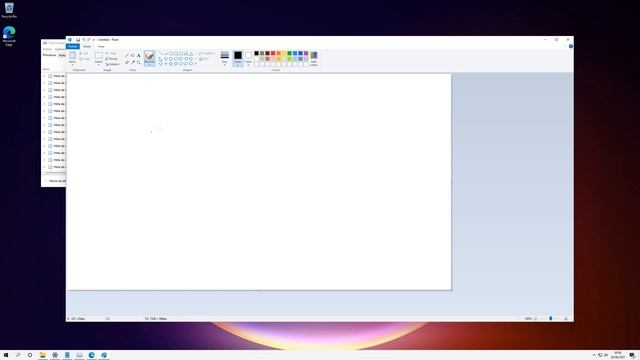Select the Processus tab in Task Manager
The width and height of the screenshot is (640, 360).
click(x=49, y=55)
